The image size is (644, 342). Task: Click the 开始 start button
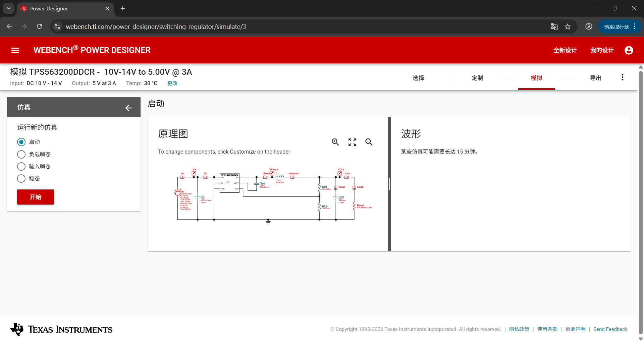36,197
